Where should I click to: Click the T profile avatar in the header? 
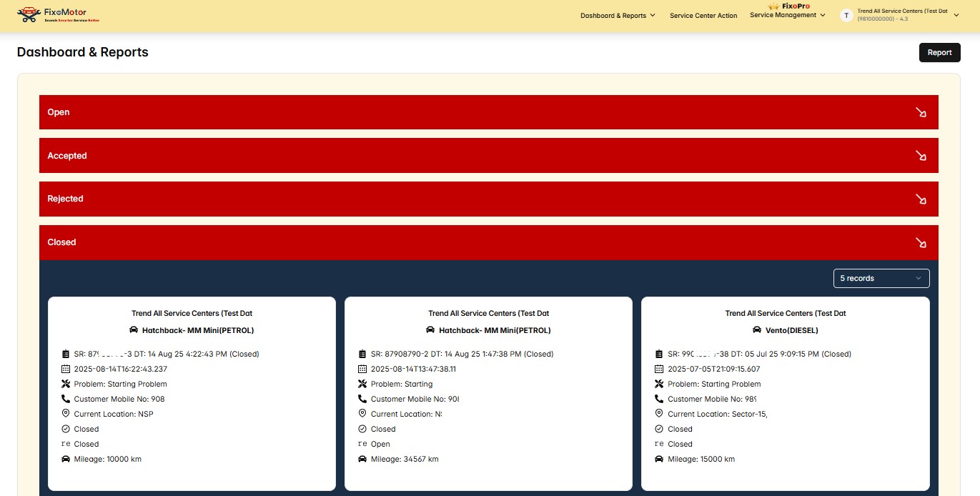click(846, 14)
